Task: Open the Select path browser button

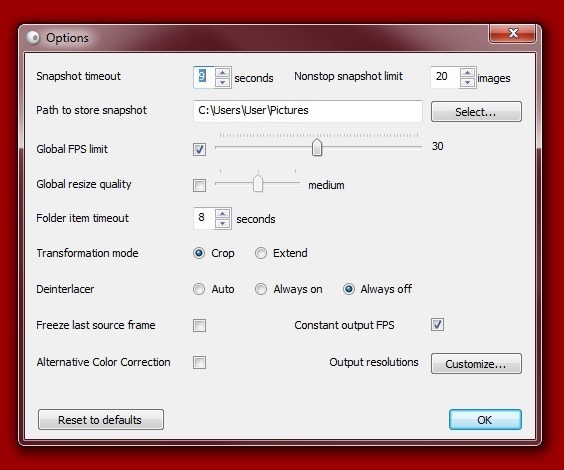Action: (x=476, y=111)
